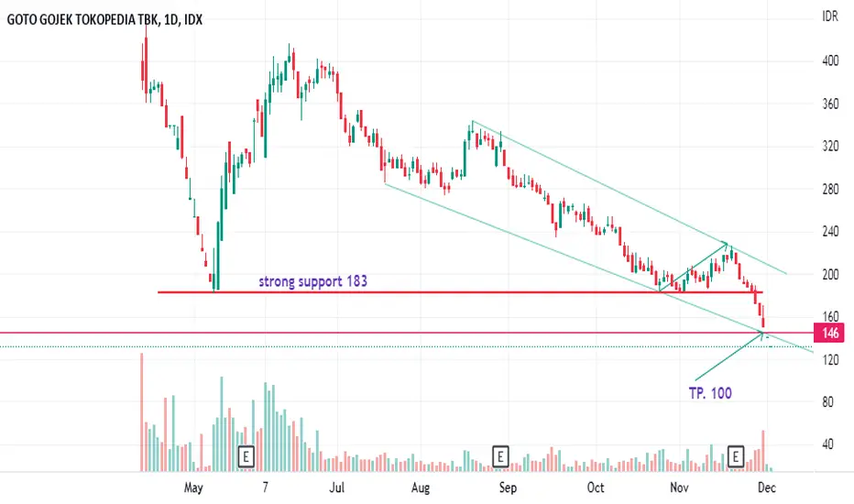Viewport: 854px width, 504px height.
Task: Click the 120 price axis label
Action: pos(830,359)
